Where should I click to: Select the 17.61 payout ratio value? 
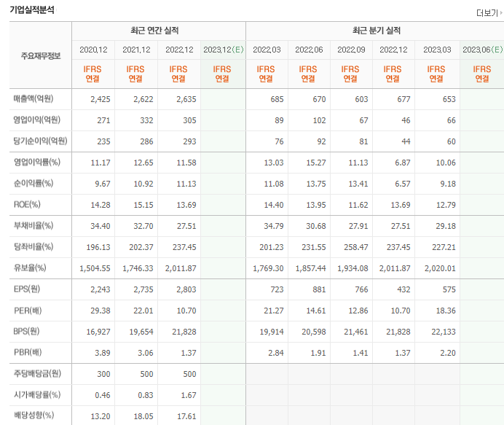click(186, 416)
